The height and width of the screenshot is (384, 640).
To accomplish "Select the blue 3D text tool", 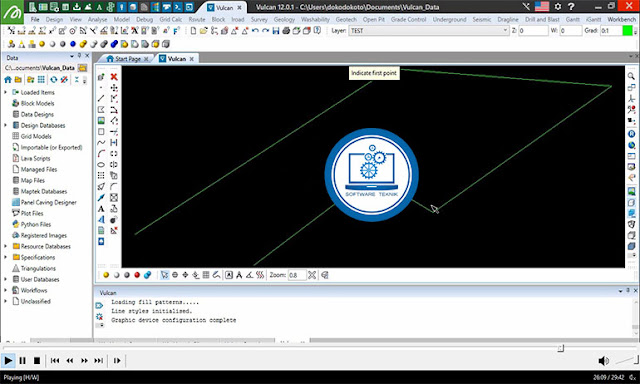I will [x=101, y=220].
